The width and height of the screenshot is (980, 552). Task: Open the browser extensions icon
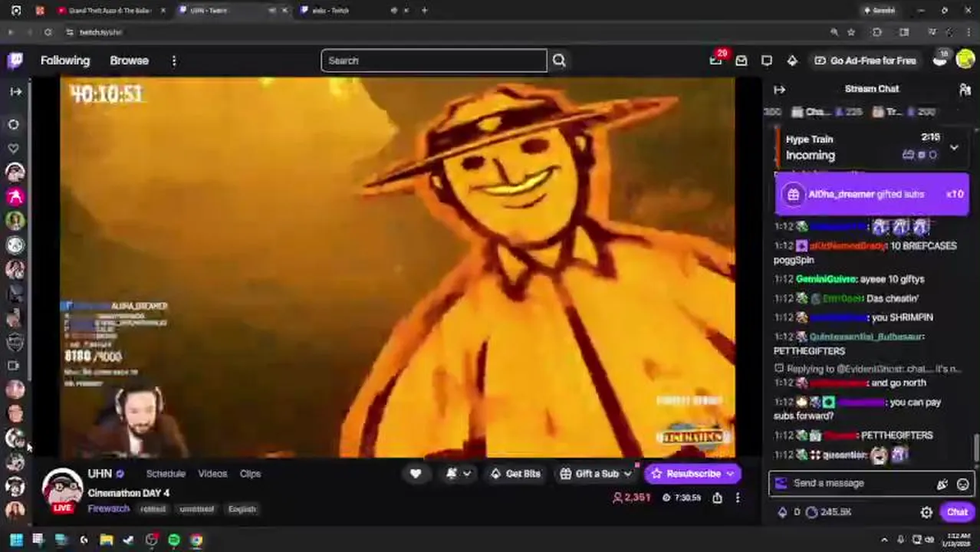coord(876,32)
